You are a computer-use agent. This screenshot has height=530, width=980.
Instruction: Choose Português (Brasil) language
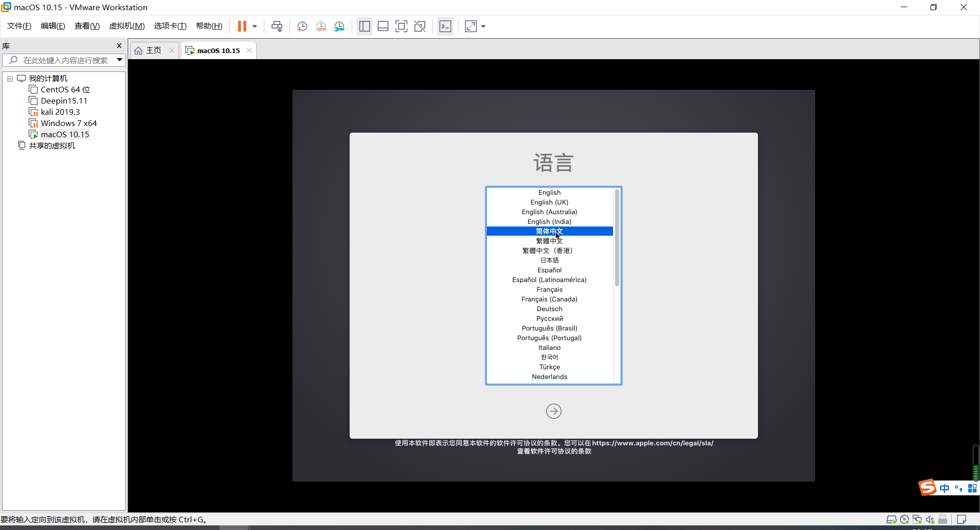pos(549,328)
